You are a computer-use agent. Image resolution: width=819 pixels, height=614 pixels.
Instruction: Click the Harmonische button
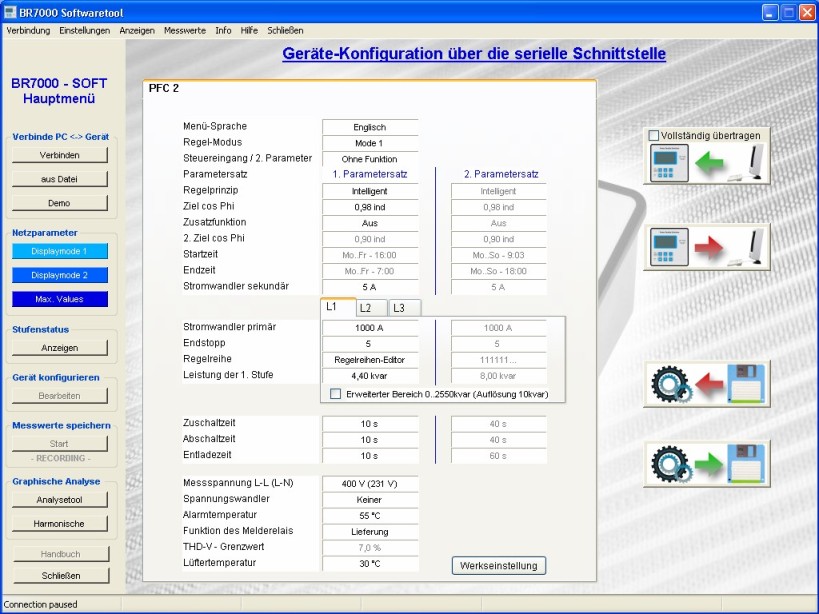(x=60, y=524)
